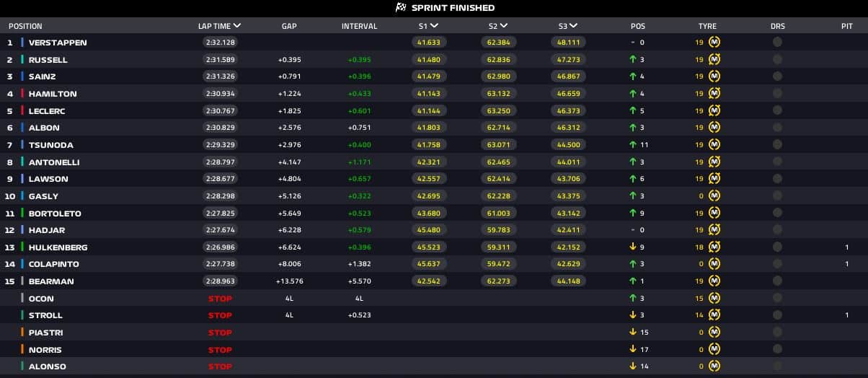868x378 pixels.
Task: Click Hulkenberg's yellow position-loss arrow
Action: coord(632,247)
